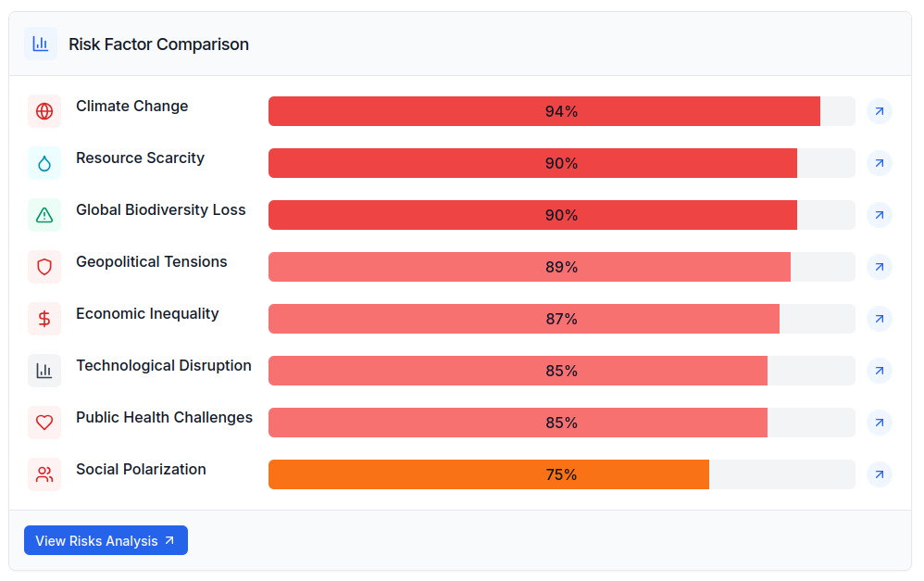Open Climate Change details via arrow button
924x581 pixels.
pos(880,111)
